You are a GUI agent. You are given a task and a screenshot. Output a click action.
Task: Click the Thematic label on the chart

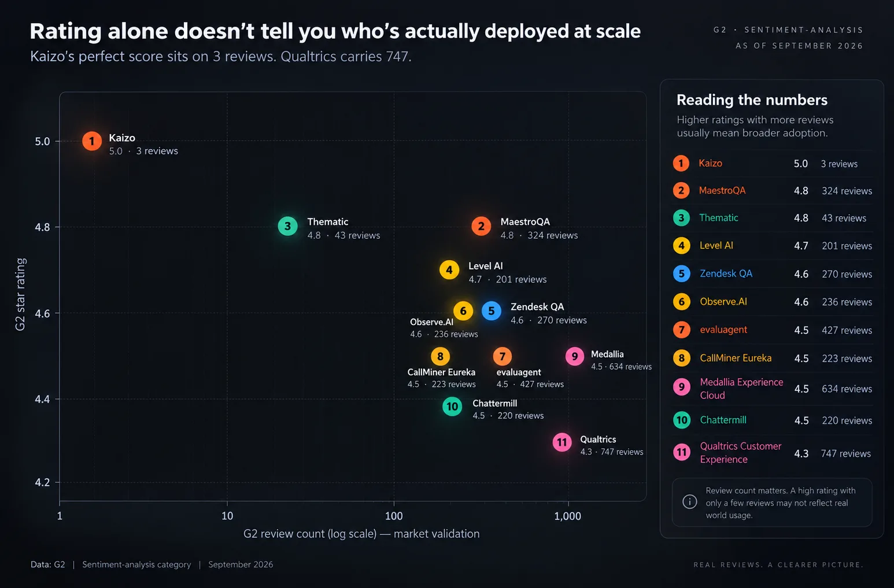(328, 222)
